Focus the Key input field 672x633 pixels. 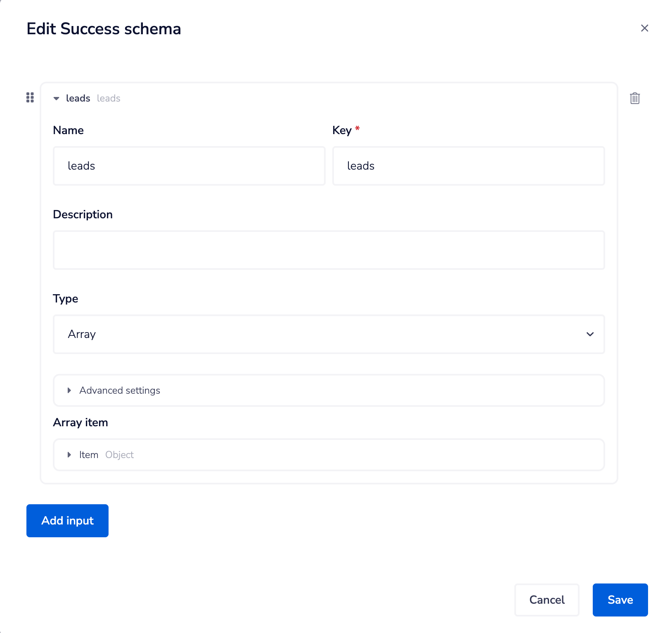click(469, 166)
